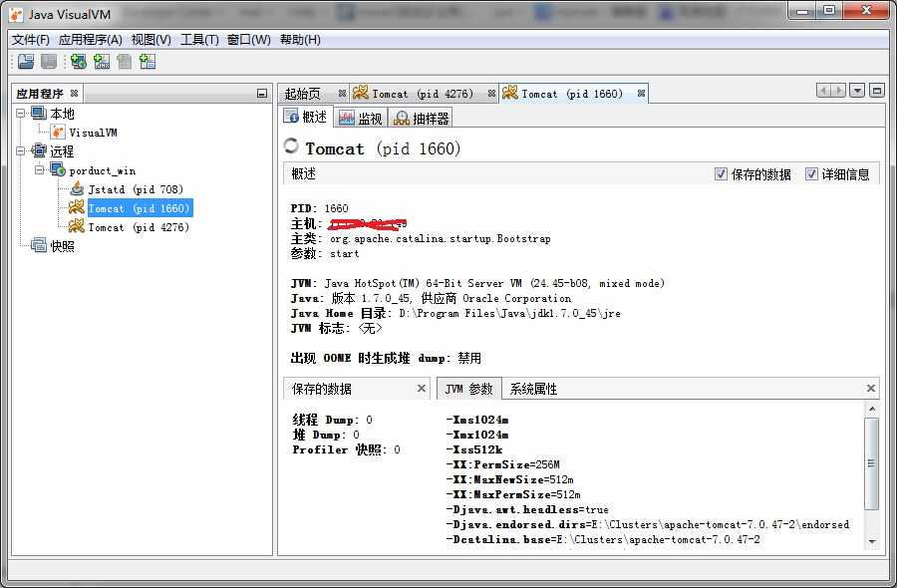Open the 应用程序(A) menu
Image resolution: width=897 pixels, height=588 pixels.
[91, 40]
